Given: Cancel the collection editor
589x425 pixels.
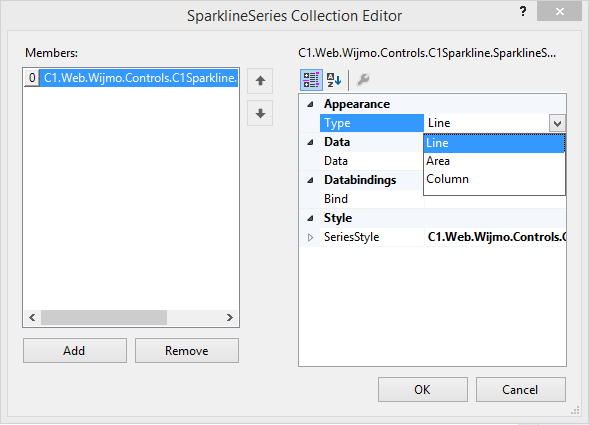Looking at the screenshot, I should pos(521,390).
